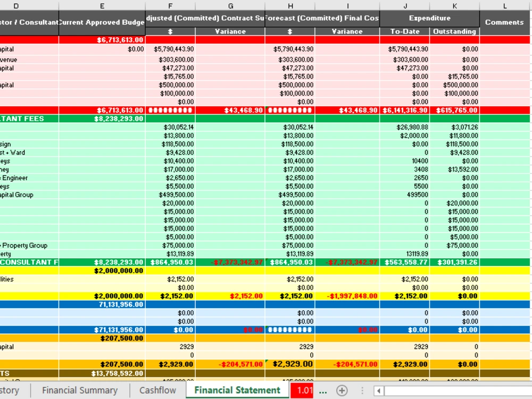Select column E header
Viewport: 532px width, 399px height.
pos(102,6)
